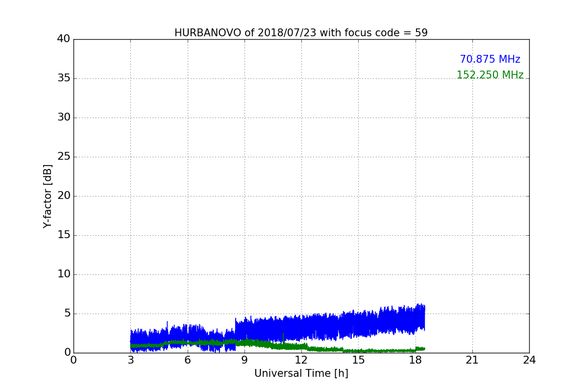Click y-axis tick label 40
588x392 pixels.
[x=64, y=39]
